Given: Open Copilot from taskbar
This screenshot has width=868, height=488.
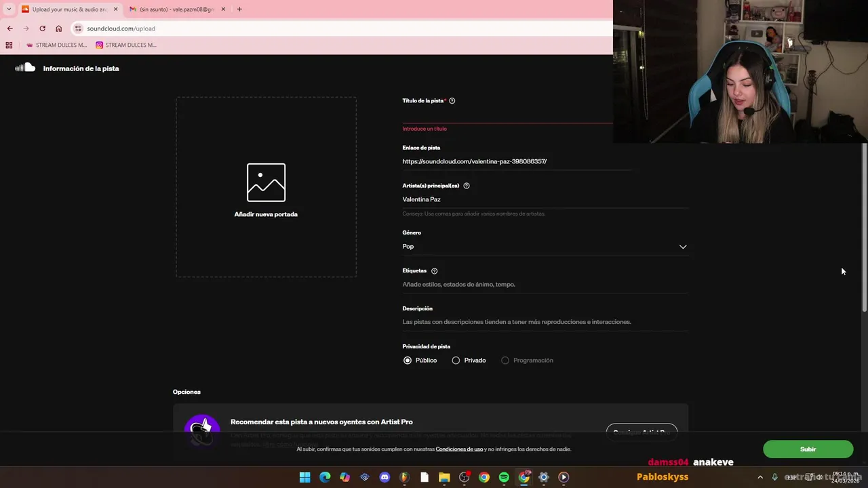Looking at the screenshot, I should click(x=344, y=477).
